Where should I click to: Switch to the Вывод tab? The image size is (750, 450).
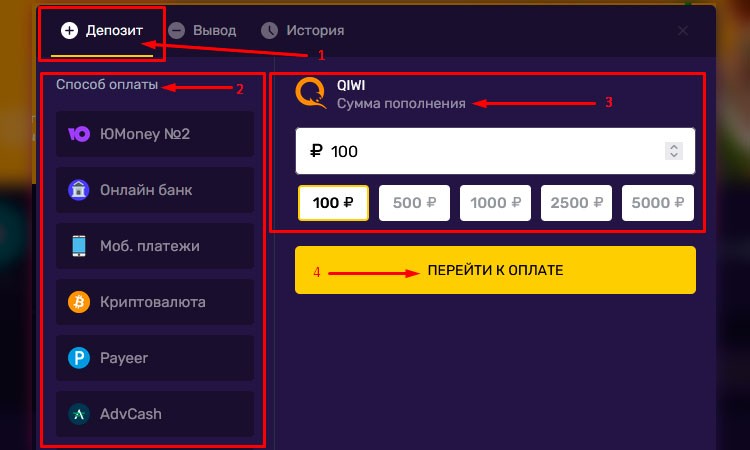click(202, 31)
